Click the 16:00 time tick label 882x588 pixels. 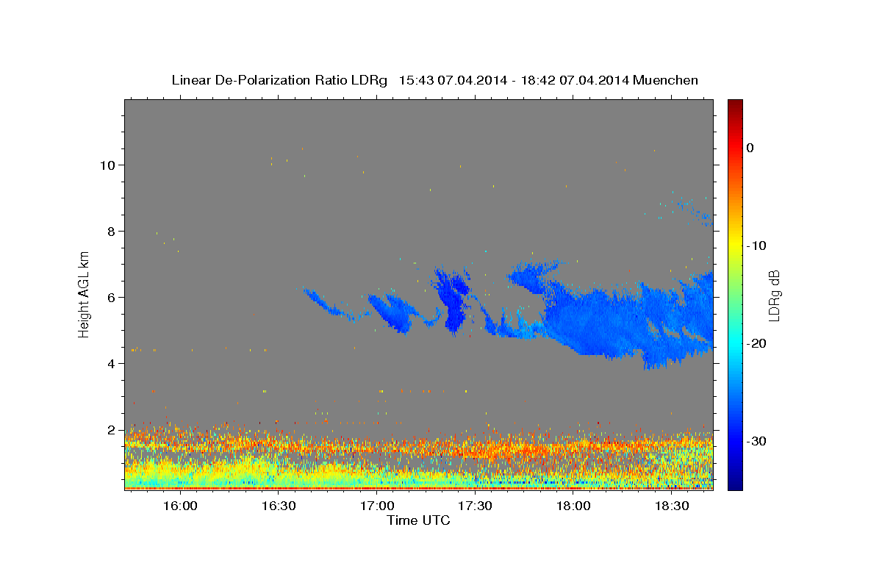tap(179, 506)
